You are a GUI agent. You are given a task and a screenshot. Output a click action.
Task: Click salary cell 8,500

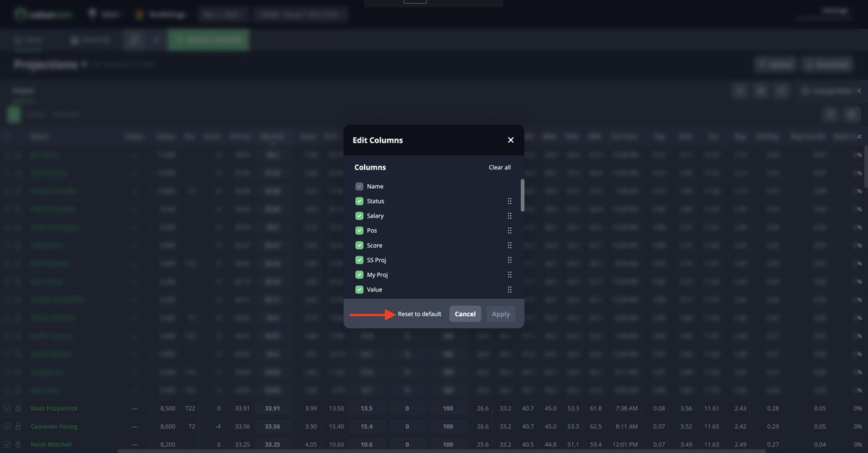pos(167,408)
